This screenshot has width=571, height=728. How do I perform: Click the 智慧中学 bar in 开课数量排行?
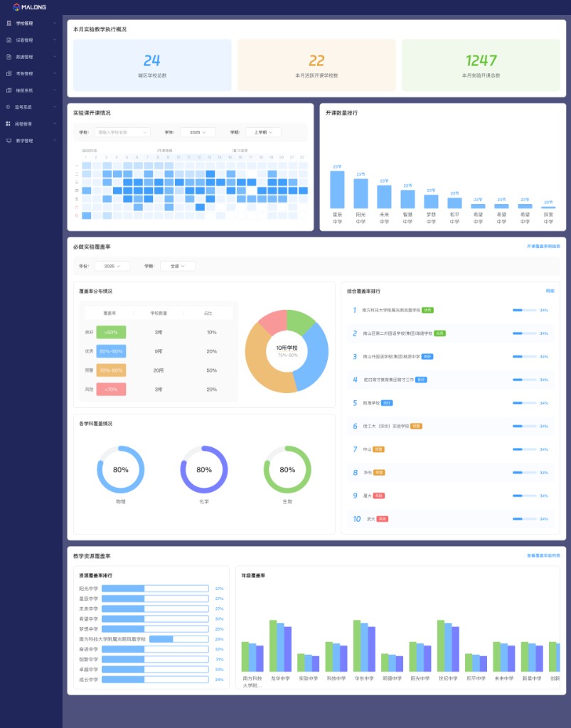coord(407,199)
